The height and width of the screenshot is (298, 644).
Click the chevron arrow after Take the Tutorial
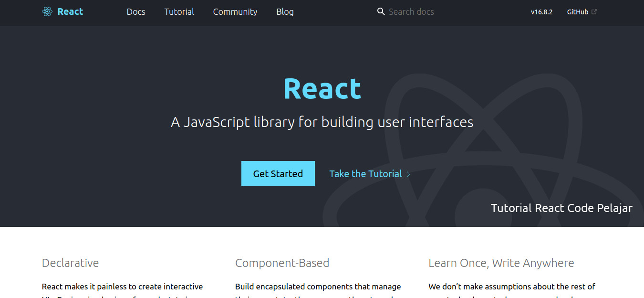coord(408,174)
